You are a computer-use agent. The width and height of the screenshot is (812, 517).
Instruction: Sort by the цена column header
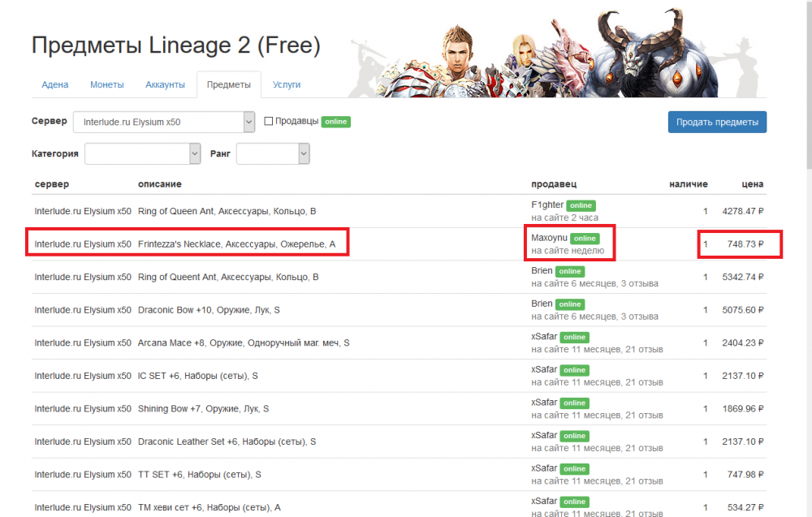click(x=752, y=184)
